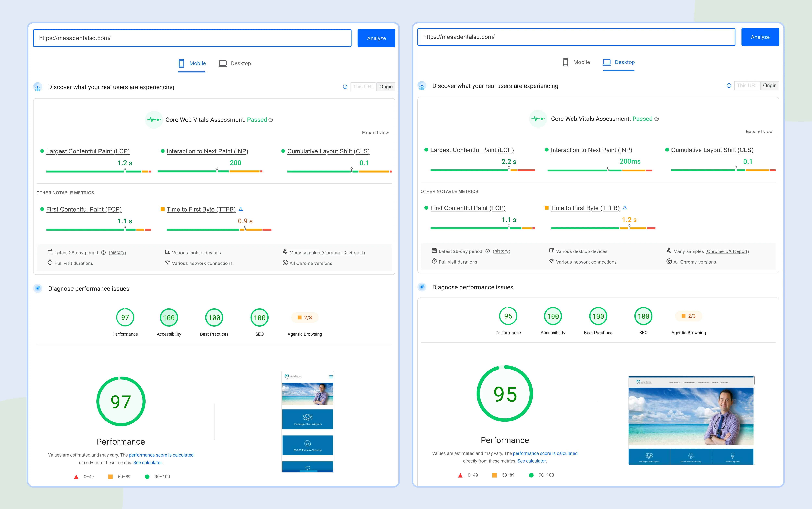Image resolution: width=812 pixels, height=509 pixels.
Task: Open history link in left panel
Action: coord(117,253)
